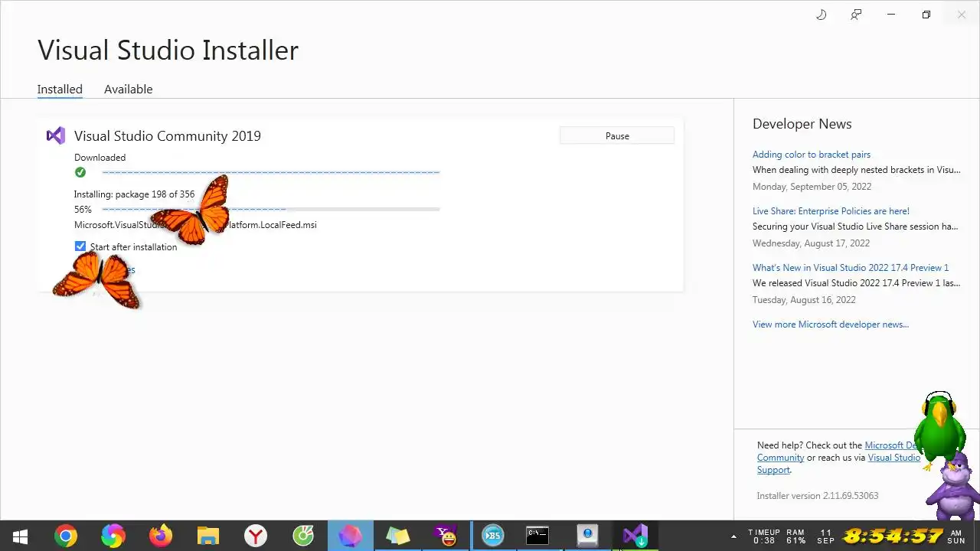This screenshot has width=980, height=551.
Task: Switch to the Available tab
Action: click(129, 89)
